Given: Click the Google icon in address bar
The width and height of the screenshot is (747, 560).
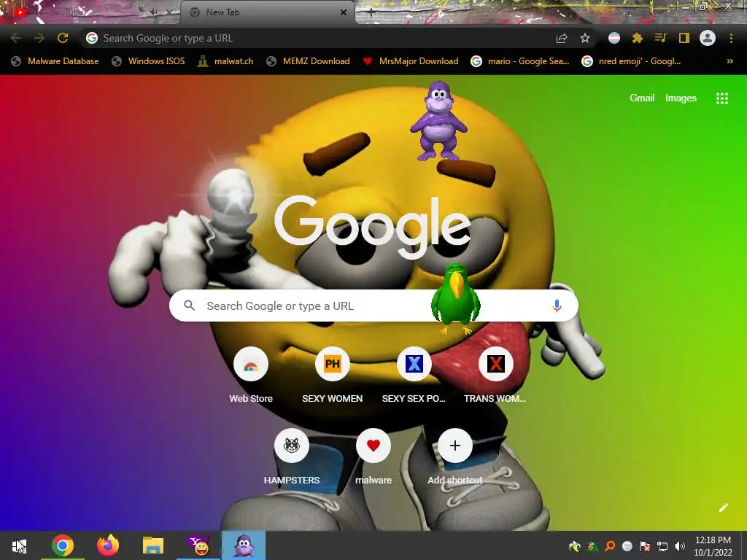Looking at the screenshot, I should tap(92, 38).
